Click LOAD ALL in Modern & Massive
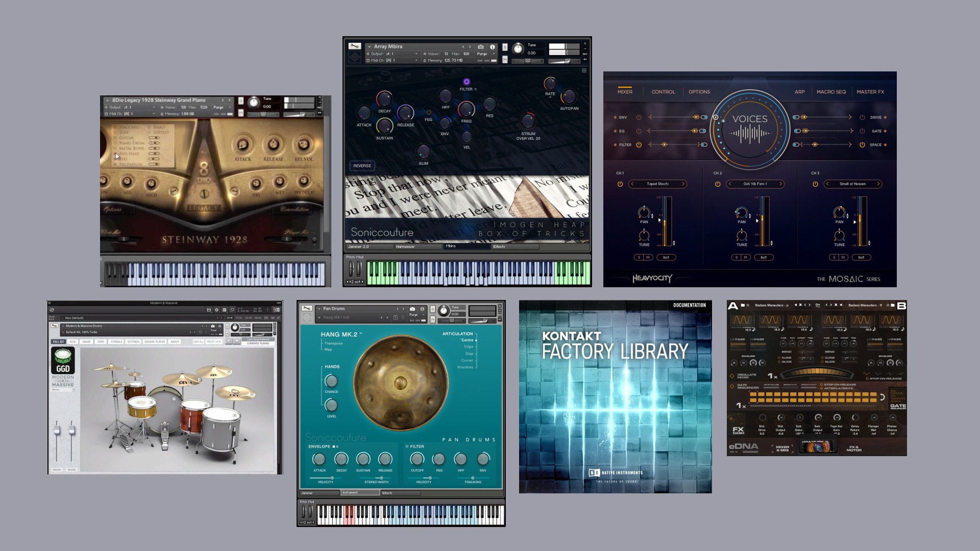980x551 pixels. pyautogui.click(x=198, y=342)
